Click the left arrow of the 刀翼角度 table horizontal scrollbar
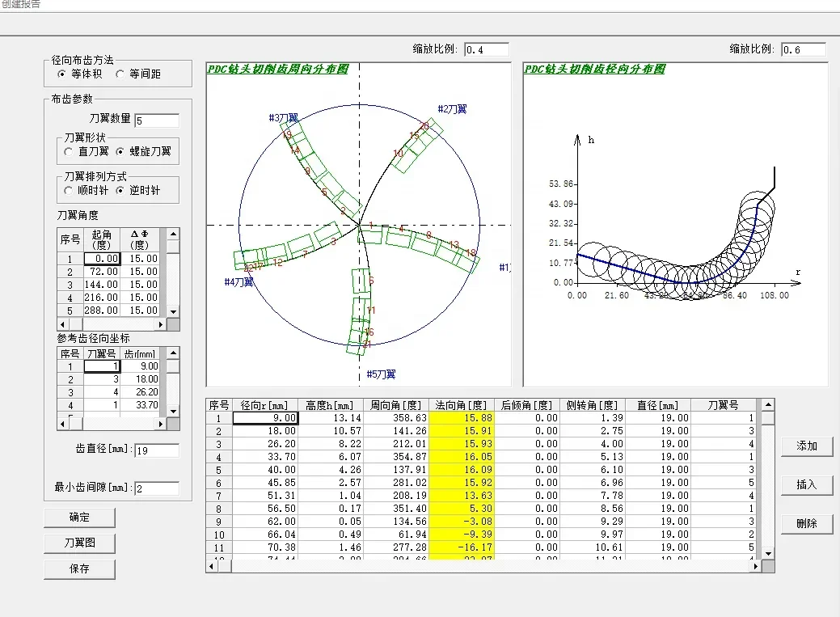This screenshot has width=840, height=617. coord(63,324)
